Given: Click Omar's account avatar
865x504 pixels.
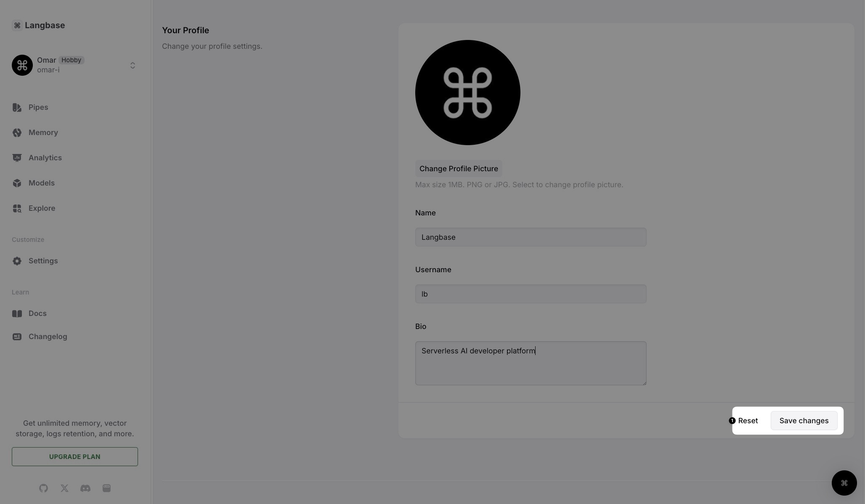Looking at the screenshot, I should click(x=22, y=65).
